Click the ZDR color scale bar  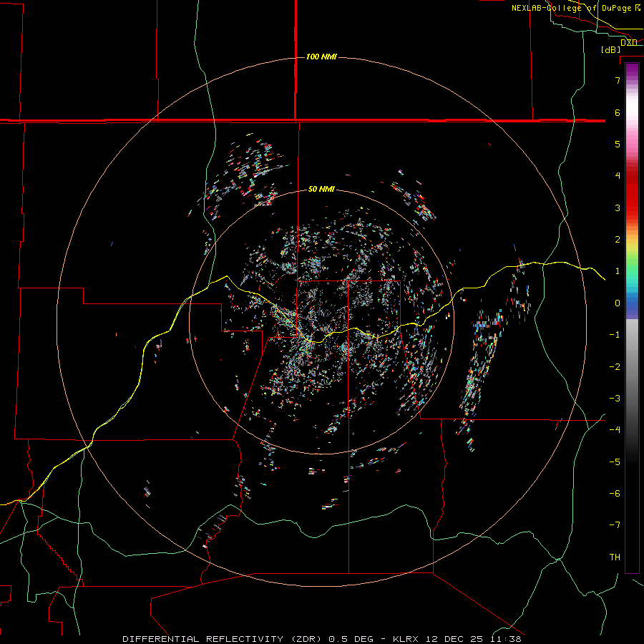coord(632,318)
